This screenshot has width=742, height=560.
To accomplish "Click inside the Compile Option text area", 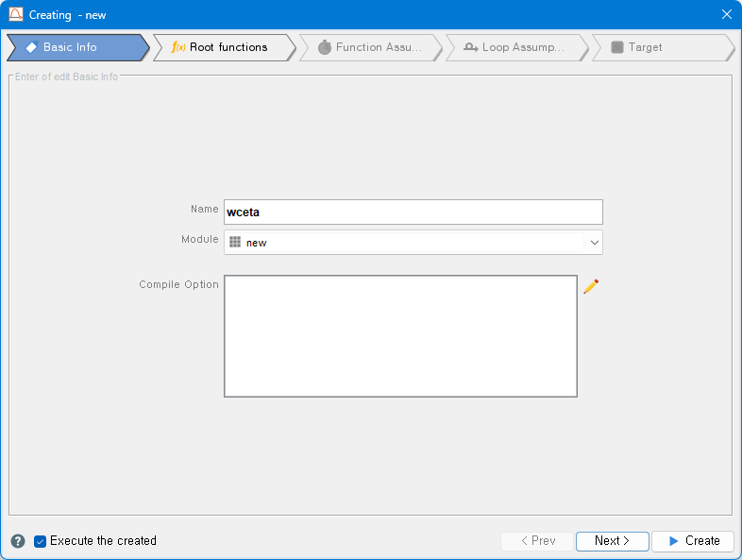I will 400,336.
